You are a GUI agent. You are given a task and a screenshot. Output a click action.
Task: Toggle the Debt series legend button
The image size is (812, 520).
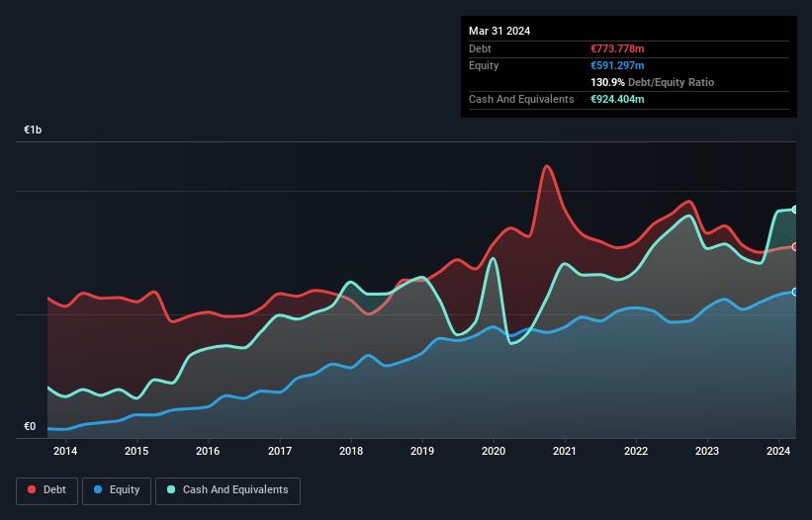click(46, 490)
